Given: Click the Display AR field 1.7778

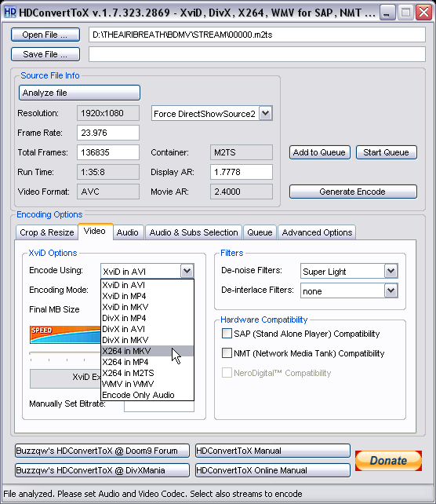Looking at the screenshot, I should (x=242, y=172).
